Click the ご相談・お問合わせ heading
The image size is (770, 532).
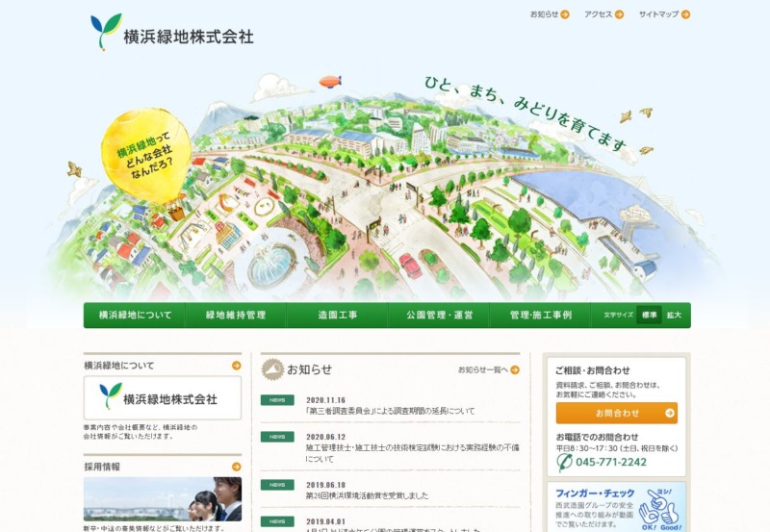coord(593,370)
